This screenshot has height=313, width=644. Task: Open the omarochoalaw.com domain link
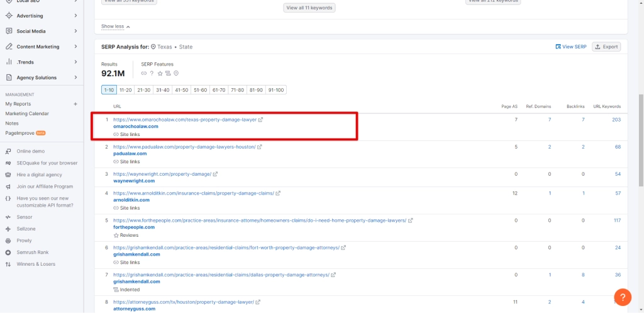(136, 126)
